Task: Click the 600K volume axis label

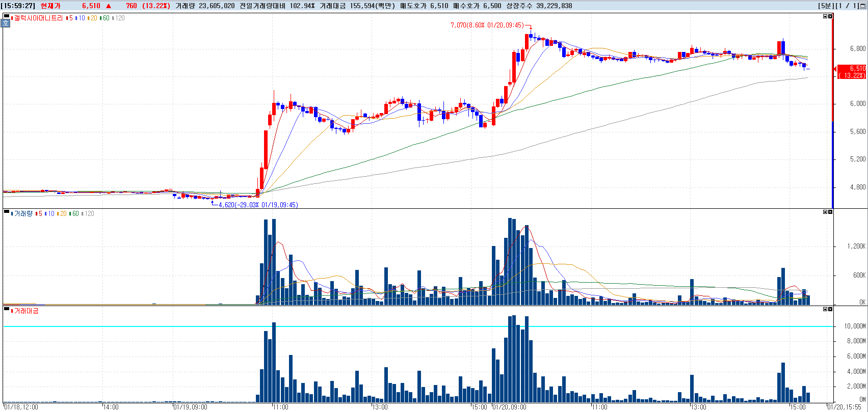Action: pos(859,275)
